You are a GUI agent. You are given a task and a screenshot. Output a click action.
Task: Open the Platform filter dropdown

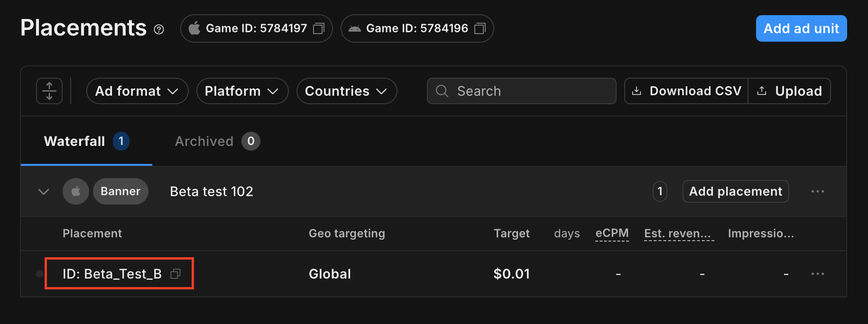(x=242, y=91)
